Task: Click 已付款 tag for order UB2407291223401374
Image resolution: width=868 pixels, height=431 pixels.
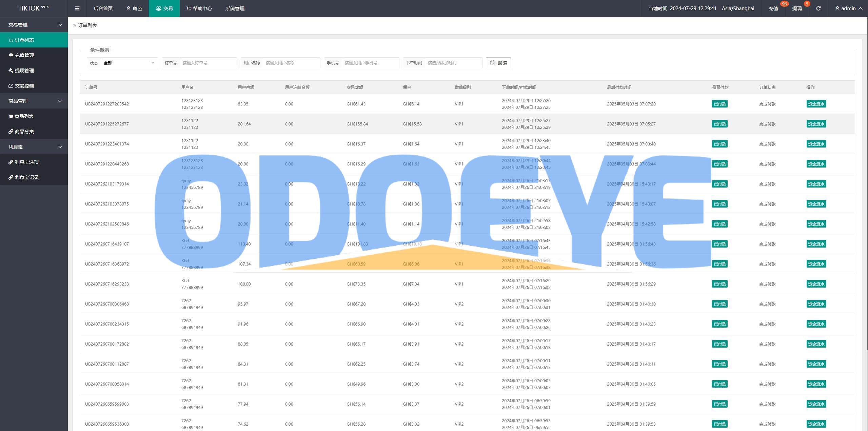Action: [x=720, y=144]
